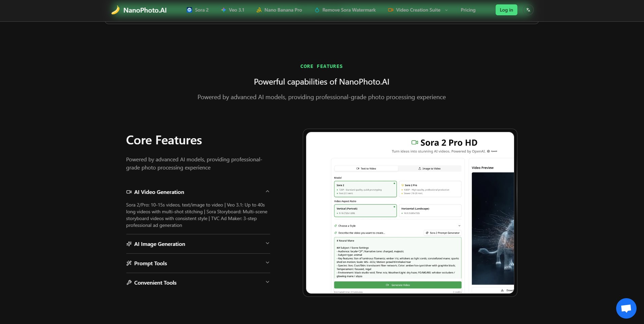Expand the AI Image Generation section
The width and height of the screenshot is (644, 324).
point(267,244)
